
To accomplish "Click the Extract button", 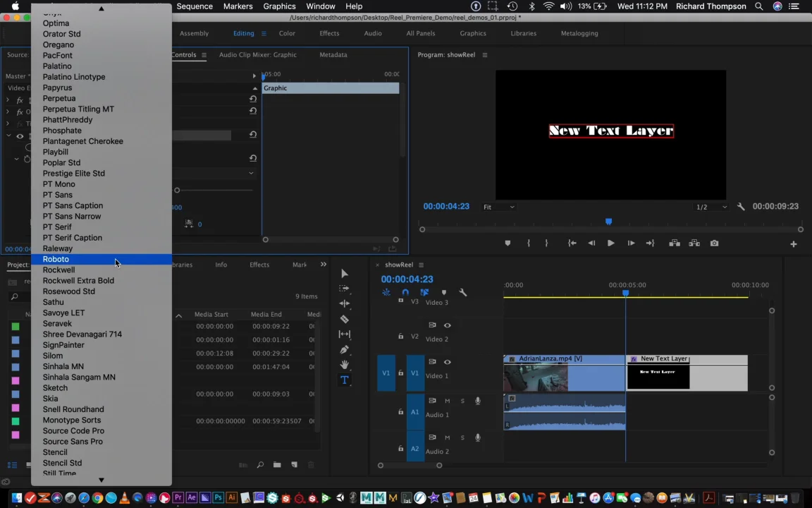I will 694,243.
